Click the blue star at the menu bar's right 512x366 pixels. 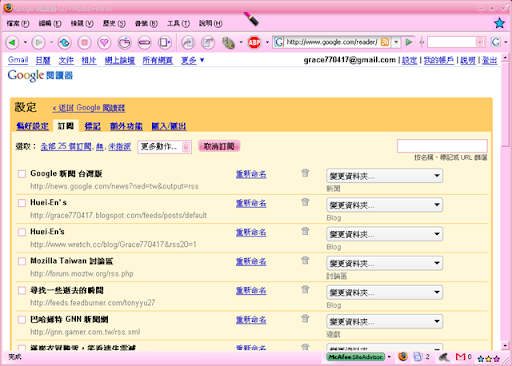(499, 23)
